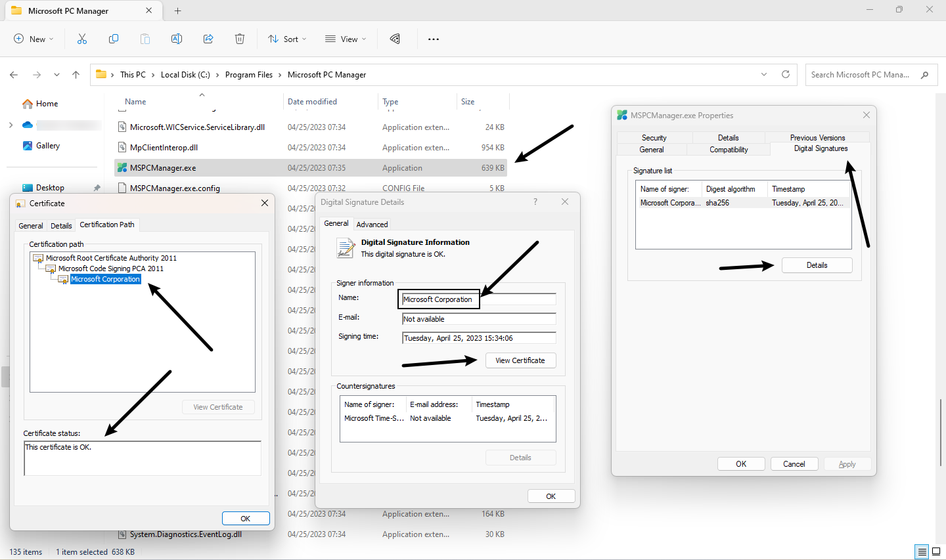The width and height of the screenshot is (946, 560).
Task: Click the View Certificate button in Digital Signature Details
Action: pos(520,360)
